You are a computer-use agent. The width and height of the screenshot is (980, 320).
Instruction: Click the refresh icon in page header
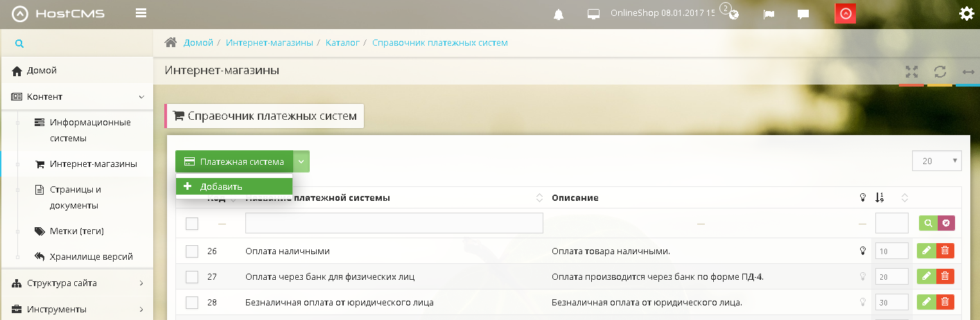940,71
